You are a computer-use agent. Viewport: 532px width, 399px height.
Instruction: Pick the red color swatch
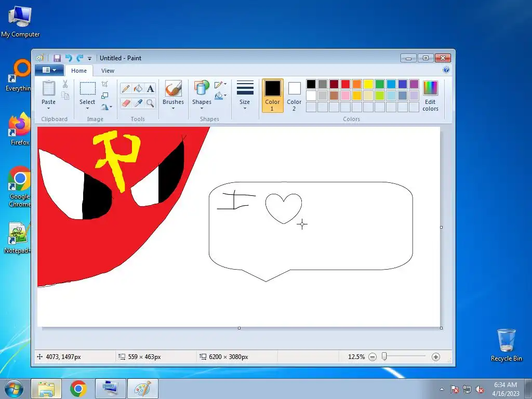pos(345,84)
